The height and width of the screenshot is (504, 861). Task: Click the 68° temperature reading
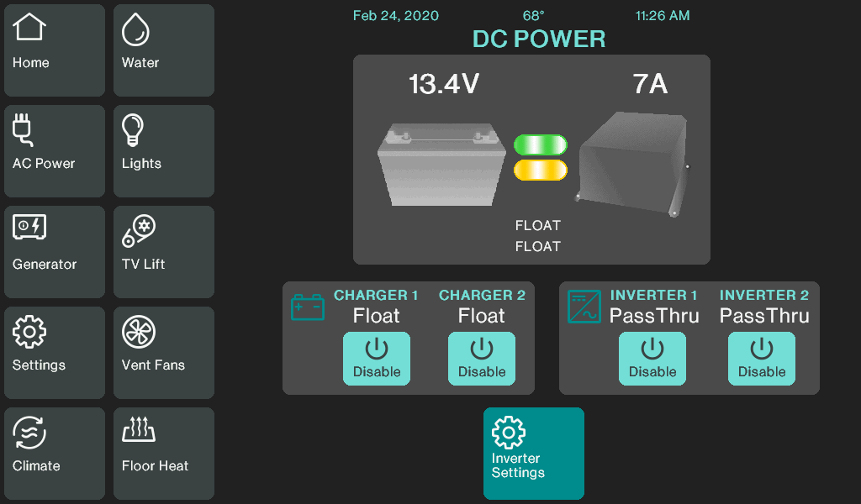tap(533, 16)
